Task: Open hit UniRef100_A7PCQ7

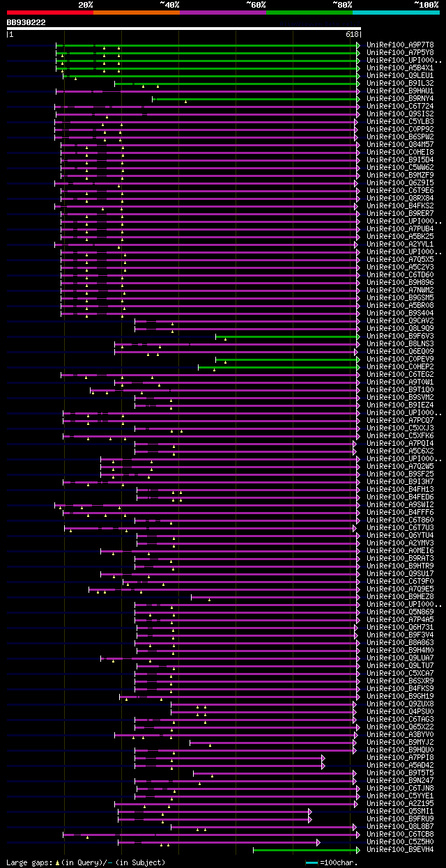Action: tap(400, 421)
